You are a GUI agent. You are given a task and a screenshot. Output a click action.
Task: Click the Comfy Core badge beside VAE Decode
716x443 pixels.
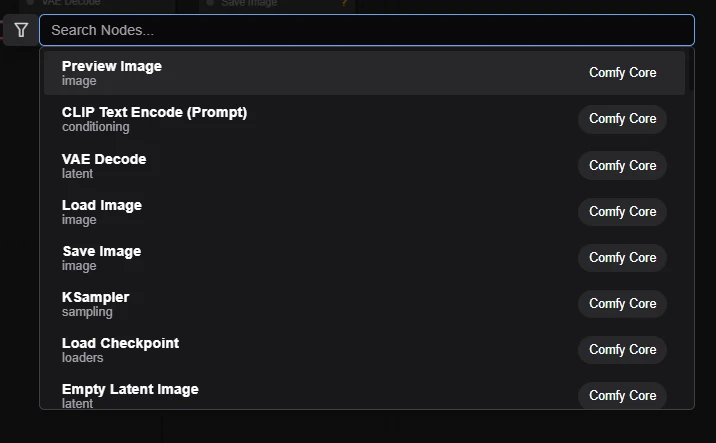[x=622, y=165]
